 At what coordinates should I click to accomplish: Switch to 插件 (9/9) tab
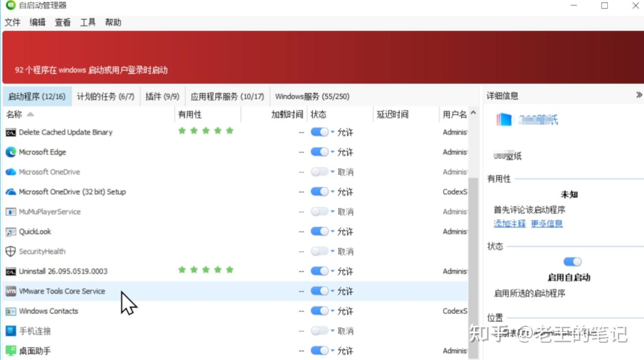coord(162,96)
